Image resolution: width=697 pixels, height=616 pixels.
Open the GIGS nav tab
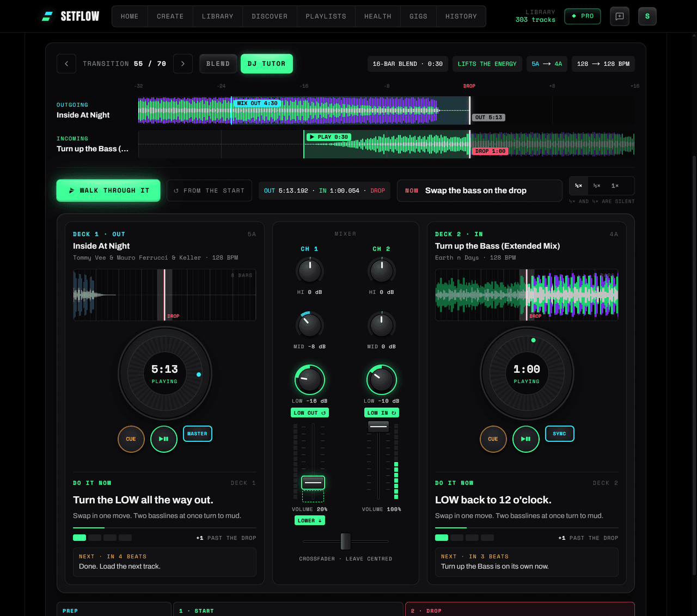(419, 16)
